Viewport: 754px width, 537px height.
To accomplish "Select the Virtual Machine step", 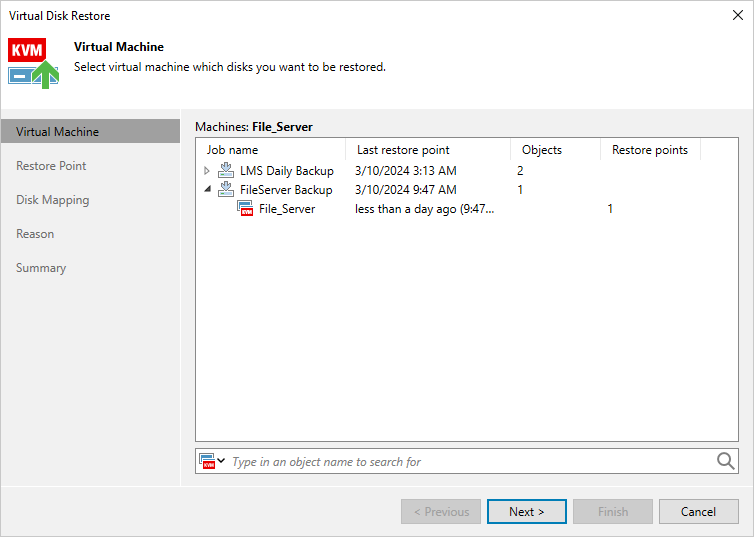I will 57,132.
